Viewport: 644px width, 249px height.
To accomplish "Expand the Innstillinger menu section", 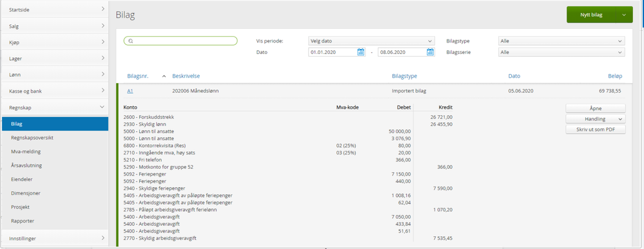I will tap(54, 238).
